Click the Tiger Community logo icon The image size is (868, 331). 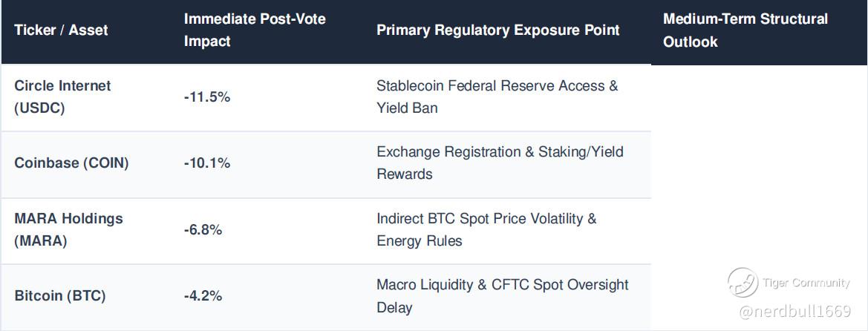(743, 282)
